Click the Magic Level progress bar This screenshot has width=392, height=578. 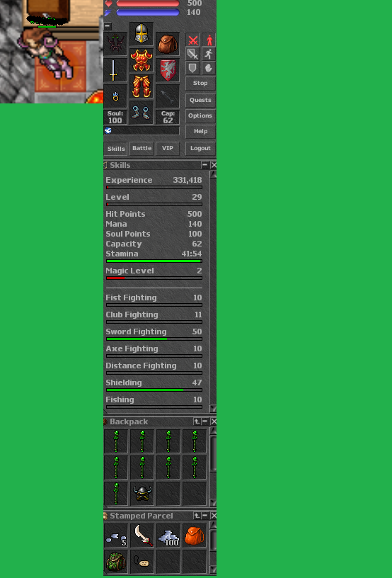click(154, 278)
